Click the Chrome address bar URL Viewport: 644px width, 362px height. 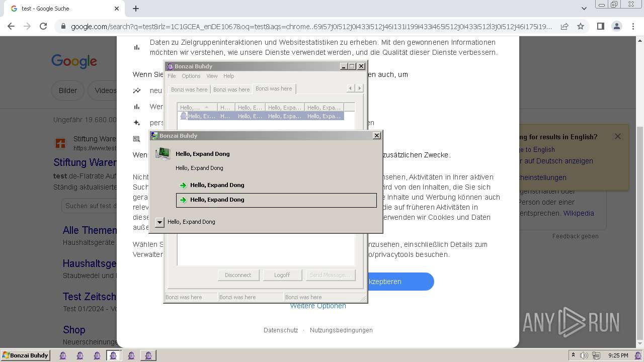311,26
